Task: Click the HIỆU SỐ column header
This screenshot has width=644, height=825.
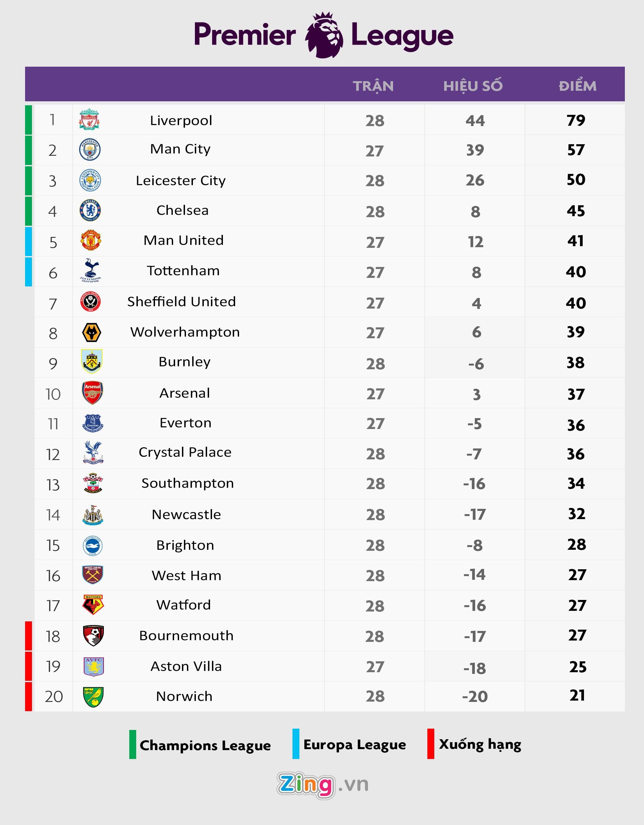Action: click(473, 86)
